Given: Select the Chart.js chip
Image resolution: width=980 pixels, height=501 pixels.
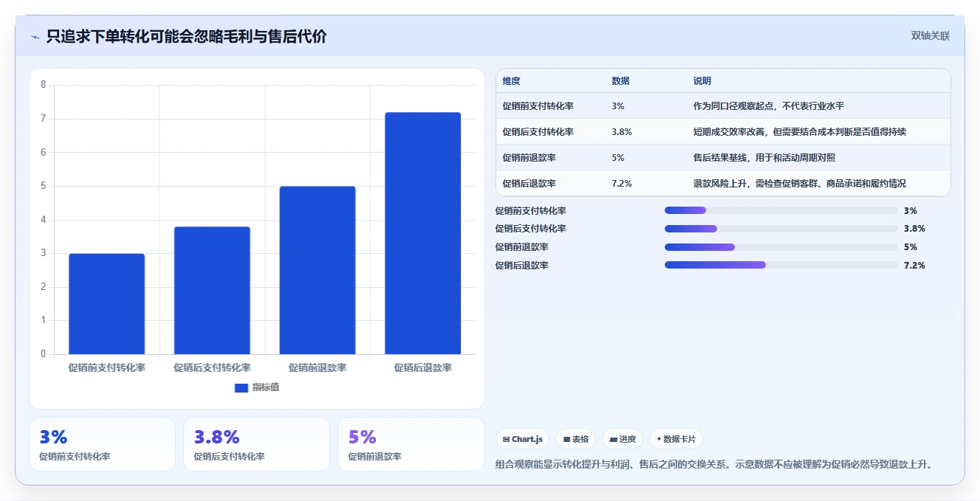Looking at the screenshot, I should [522, 439].
